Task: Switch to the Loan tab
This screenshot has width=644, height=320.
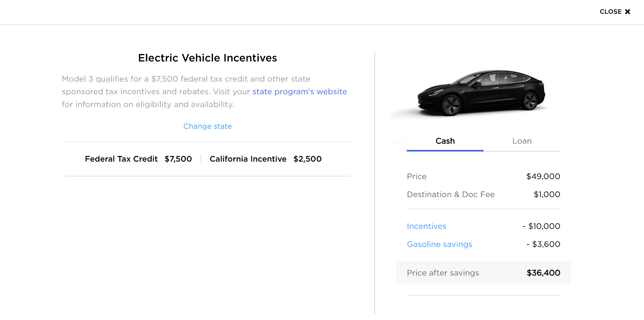Action: tap(522, 141)
